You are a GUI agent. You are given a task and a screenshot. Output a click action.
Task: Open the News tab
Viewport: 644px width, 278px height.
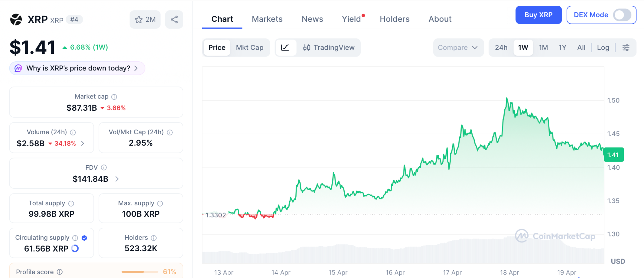[x=312, y=19]
